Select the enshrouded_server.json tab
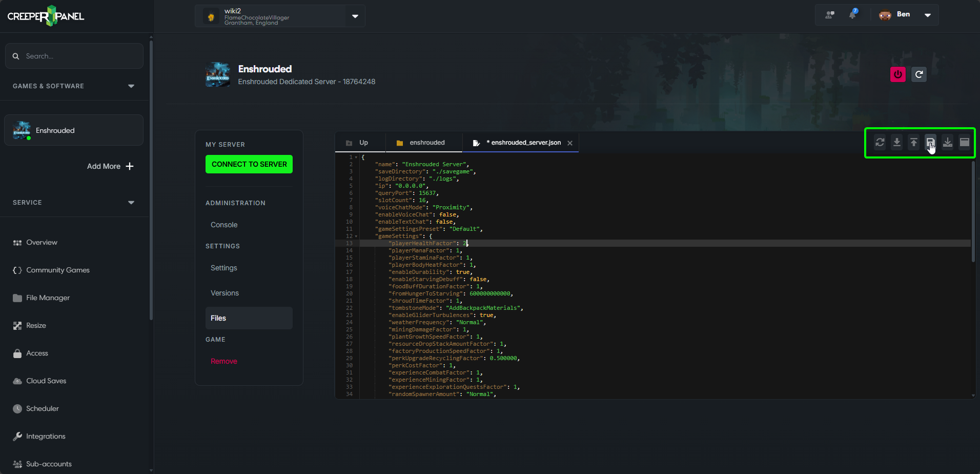Screen dimensions: 980x474 pos(521,143)
